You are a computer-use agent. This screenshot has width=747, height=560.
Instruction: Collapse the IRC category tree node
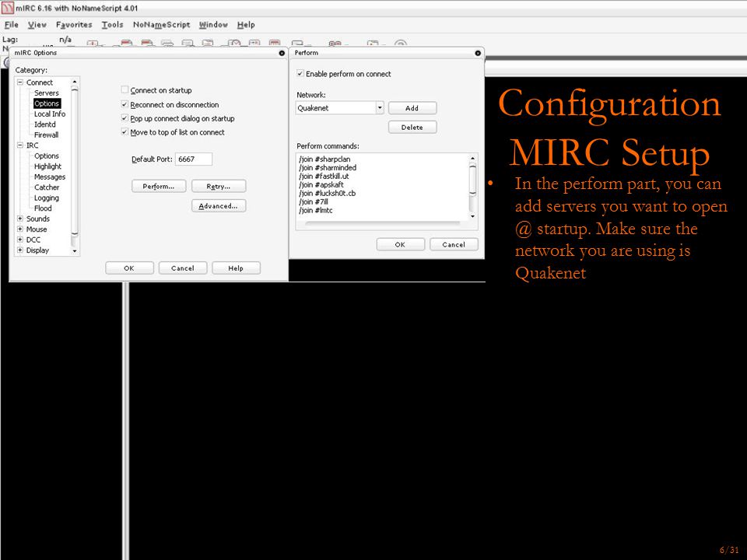coord(20,145)
